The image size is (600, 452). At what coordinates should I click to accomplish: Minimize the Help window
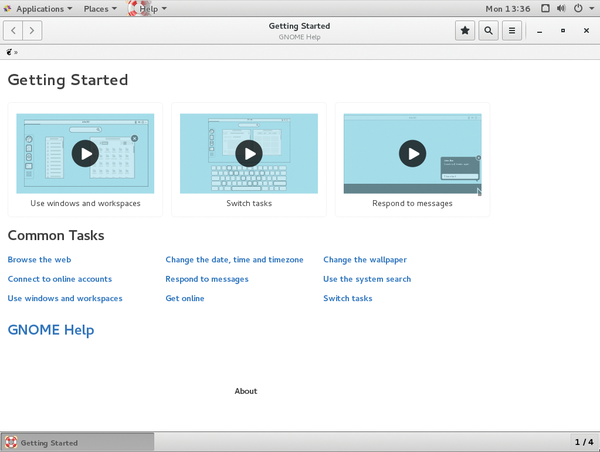coord(540,31)
